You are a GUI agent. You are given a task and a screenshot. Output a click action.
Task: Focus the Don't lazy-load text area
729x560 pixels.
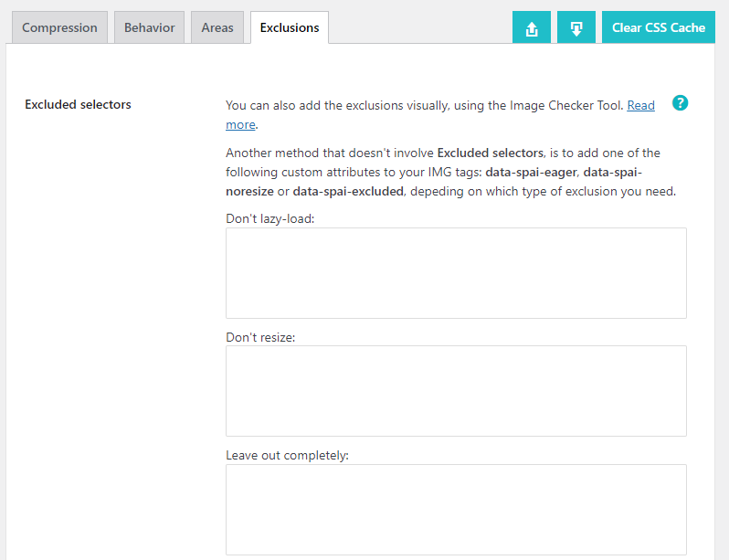[456, 273]
